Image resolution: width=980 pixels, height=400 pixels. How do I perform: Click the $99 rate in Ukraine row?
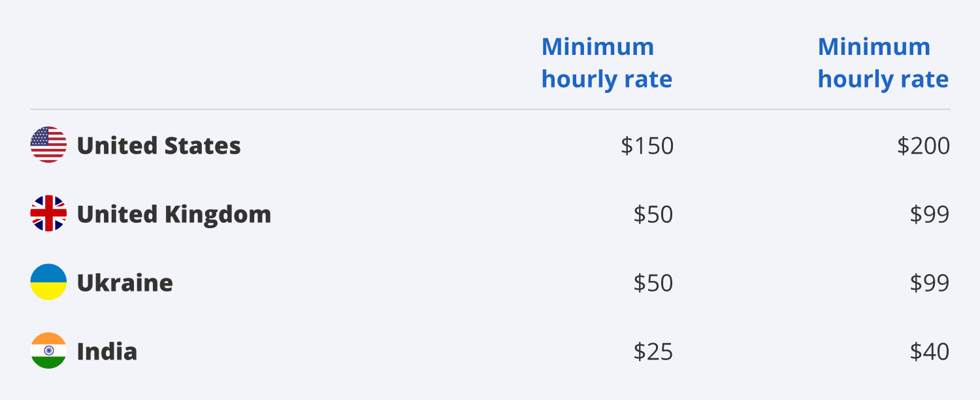(930, 283)
